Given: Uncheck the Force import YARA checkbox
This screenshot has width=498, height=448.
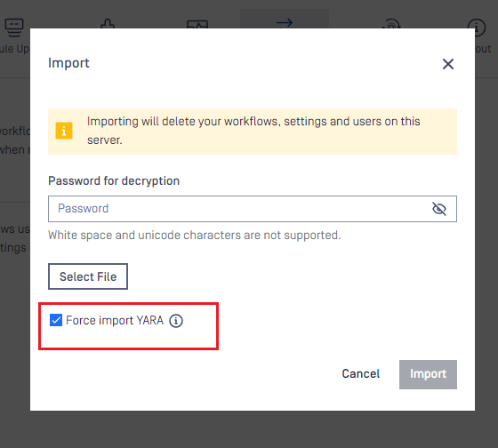Looking at the screenshot, I should click(56, 320).
